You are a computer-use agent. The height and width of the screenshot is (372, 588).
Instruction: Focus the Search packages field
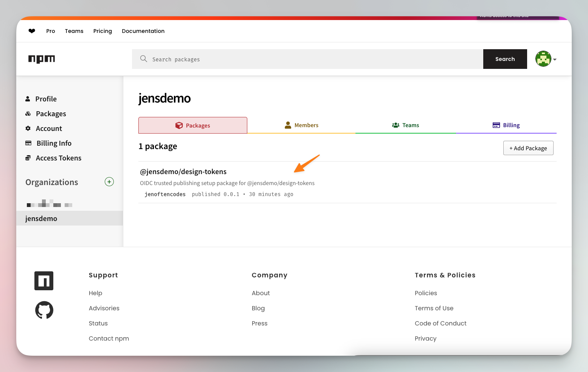pyautogui.click(x=307, y=59)
